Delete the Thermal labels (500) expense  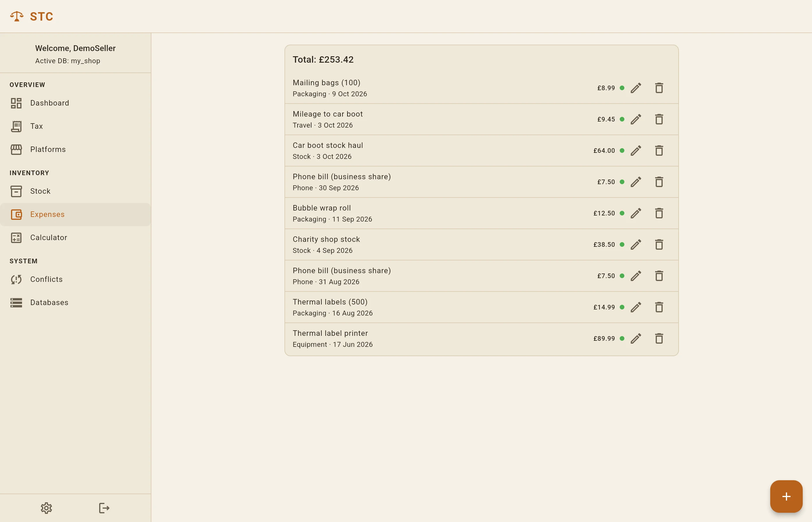[x=659, y=307]
